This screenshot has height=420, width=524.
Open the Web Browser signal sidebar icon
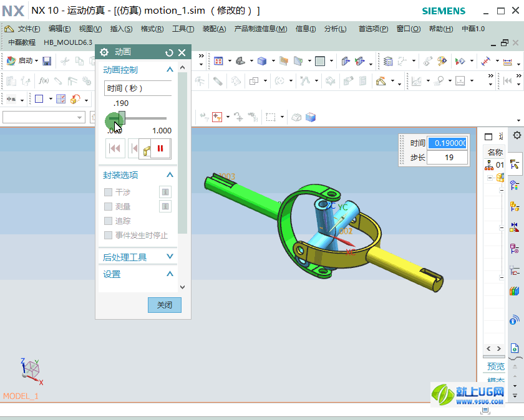(x=515, y=320)
